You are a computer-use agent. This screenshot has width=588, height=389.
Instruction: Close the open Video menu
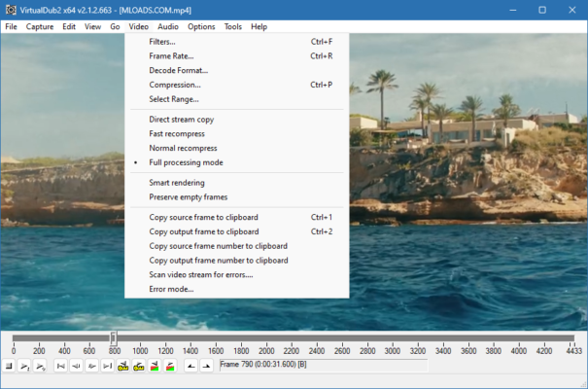pos(139,26)
